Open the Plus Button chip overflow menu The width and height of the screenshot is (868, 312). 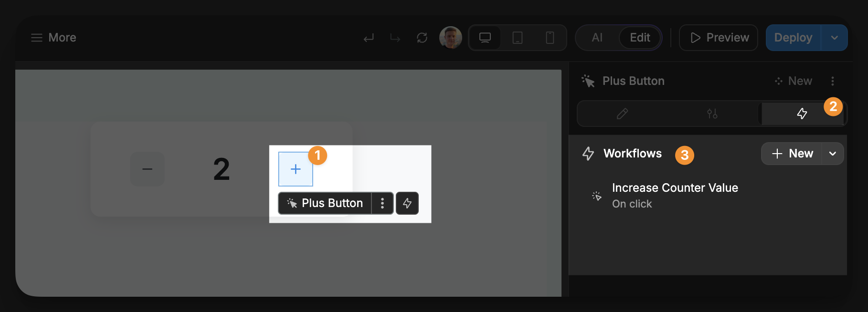pos(382,203)
